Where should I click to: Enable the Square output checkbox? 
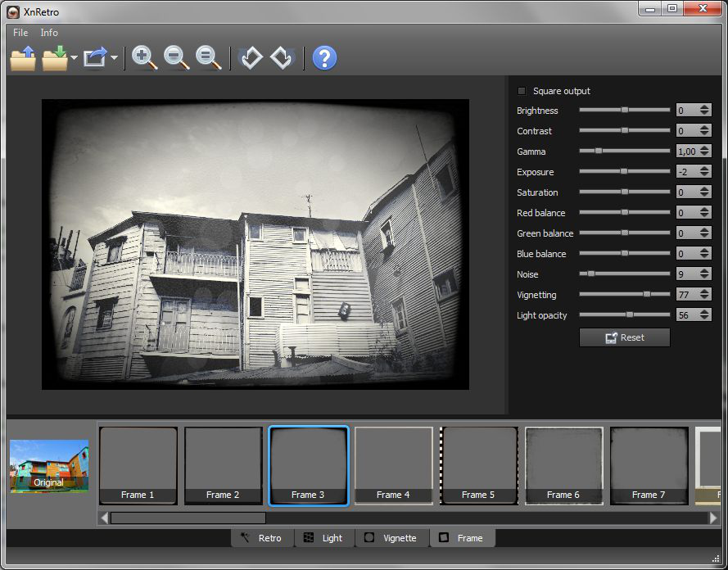click(522, 91)
